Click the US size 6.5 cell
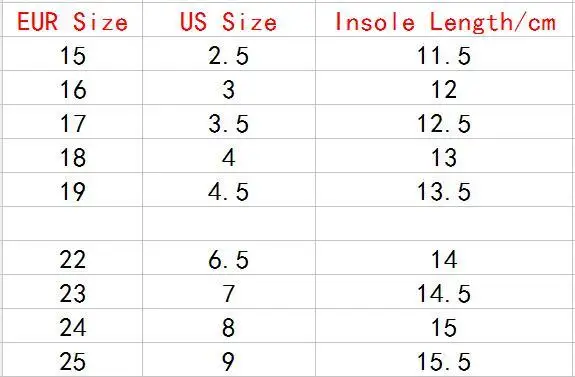 pos(229,257)
